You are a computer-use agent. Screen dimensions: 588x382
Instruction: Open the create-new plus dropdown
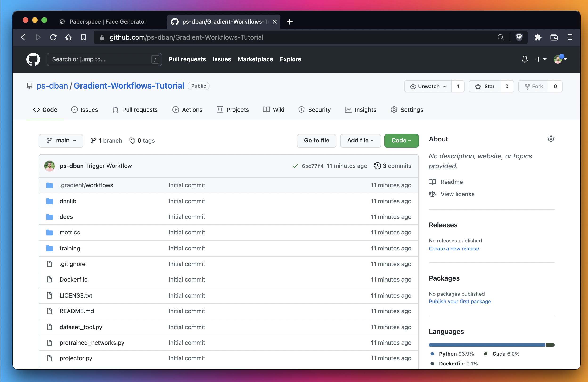(x=541, y=59)
